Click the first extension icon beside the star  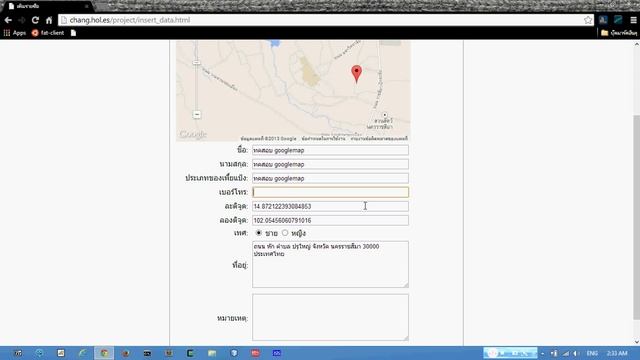coord(603,20)
